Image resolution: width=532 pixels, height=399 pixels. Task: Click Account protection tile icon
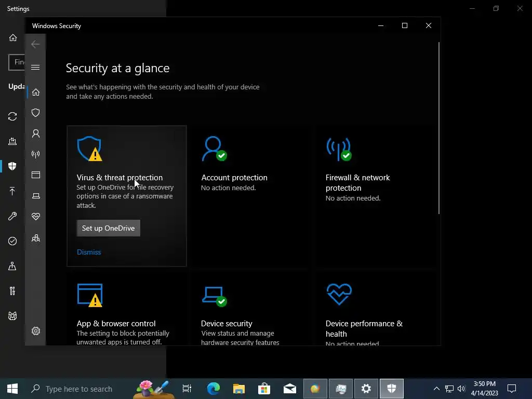(214, 149)
